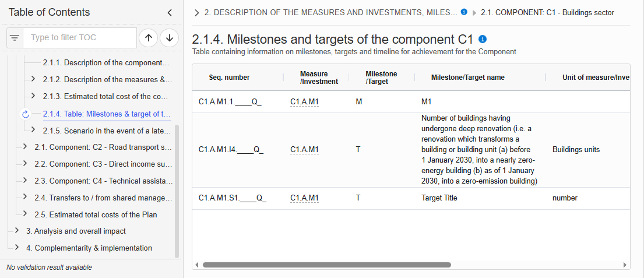Open info icon next to section heading
This screenshot has height=278, width=644.
click(x=483, y=40)
